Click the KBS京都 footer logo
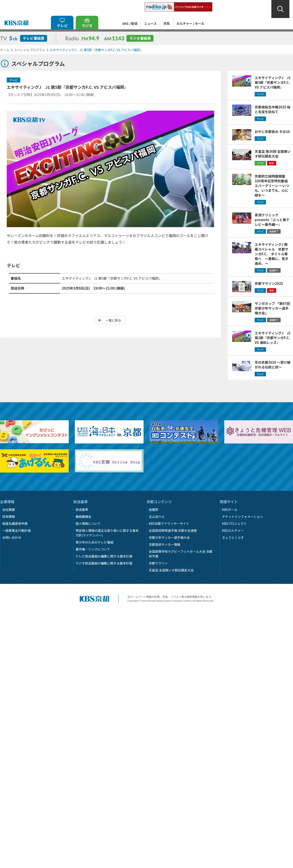Screen dimensions: 293x868 point(94,598)
